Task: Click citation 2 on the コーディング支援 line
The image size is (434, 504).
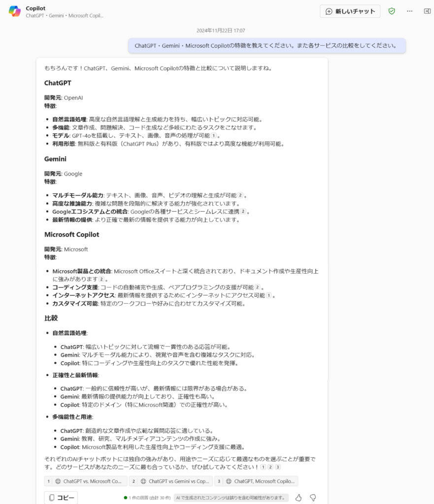Action: coord(257,287)
